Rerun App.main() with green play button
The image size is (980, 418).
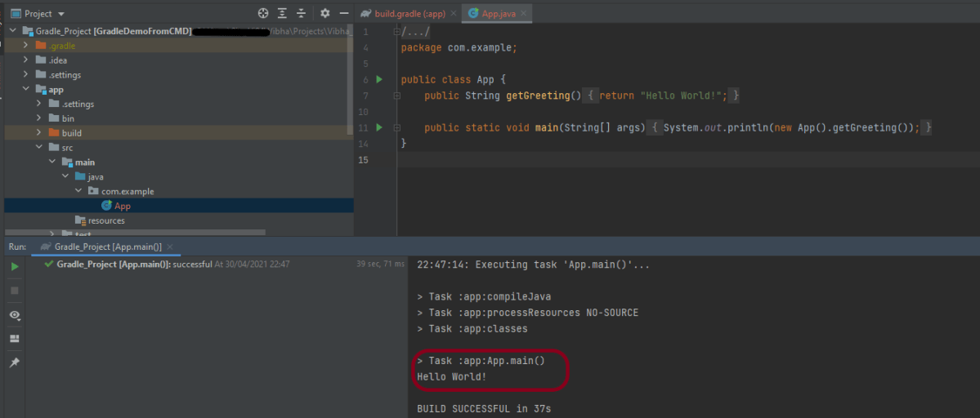pos(15,267)
